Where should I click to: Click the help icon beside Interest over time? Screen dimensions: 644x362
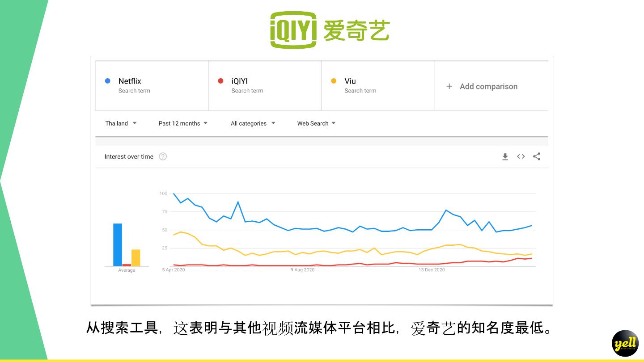pyautogui.click(x=163, y=156)
